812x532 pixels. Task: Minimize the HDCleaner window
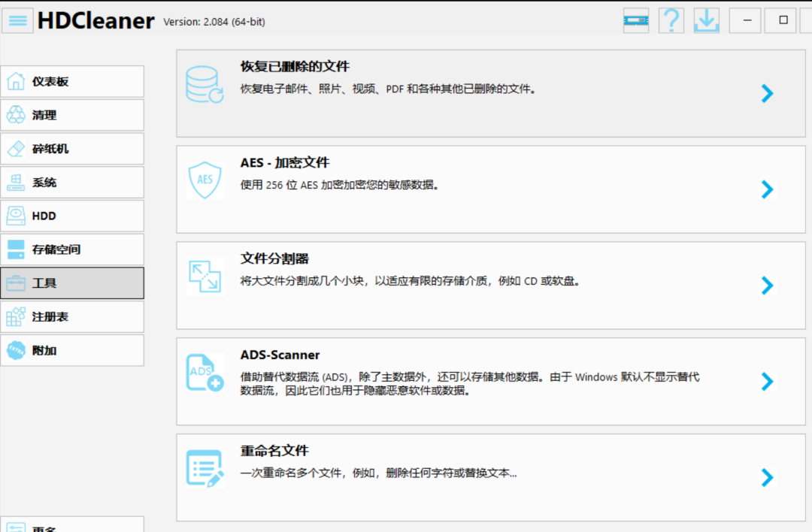tap(745, 21)
